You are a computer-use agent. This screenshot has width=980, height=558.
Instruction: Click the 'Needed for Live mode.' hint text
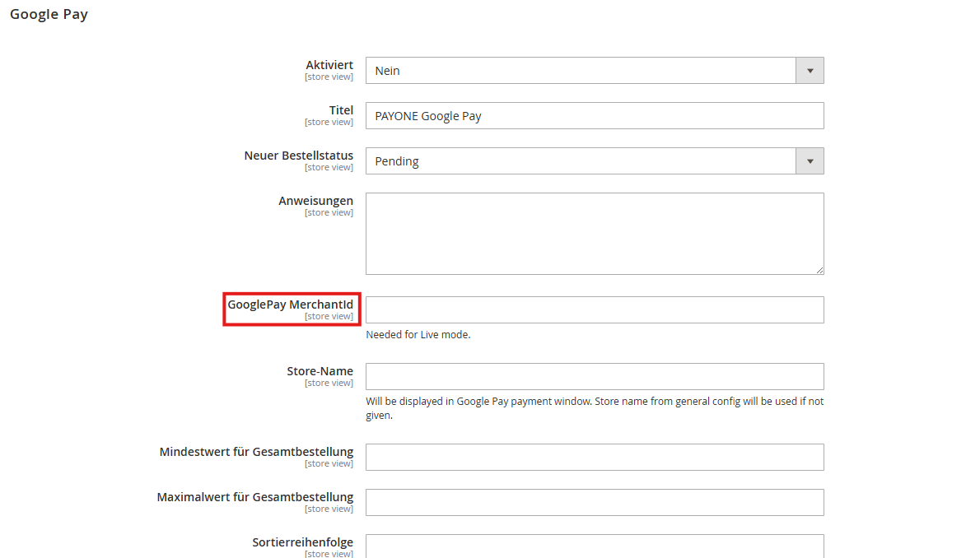(x=418, y=335)
